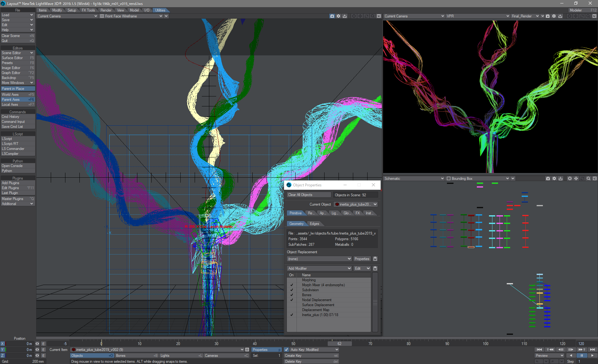Select the Geometry tab in Object Properties
The height and width of the screenshot is (364, 598).
pos(297,223)
